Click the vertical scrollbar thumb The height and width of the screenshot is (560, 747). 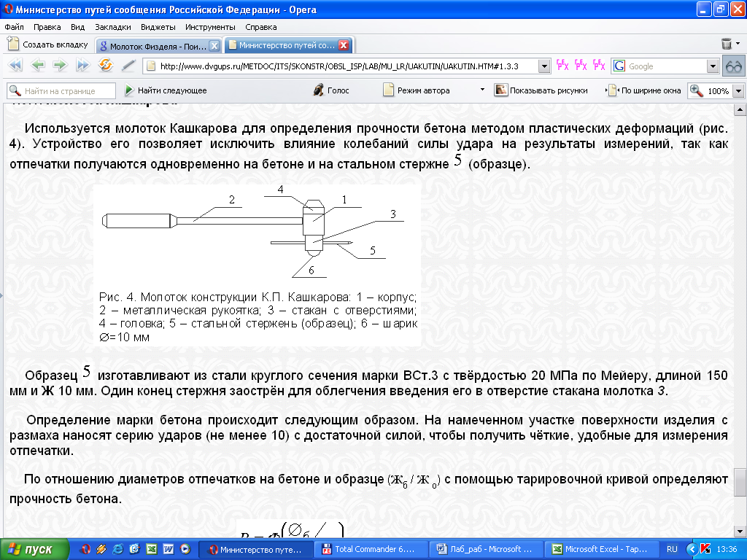pos(740,481)
